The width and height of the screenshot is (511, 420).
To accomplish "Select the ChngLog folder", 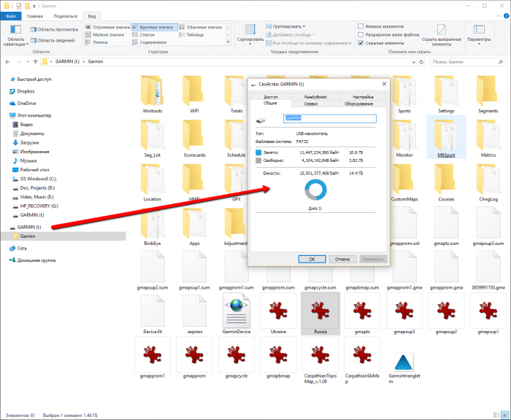I will click(x=488, y=182).
